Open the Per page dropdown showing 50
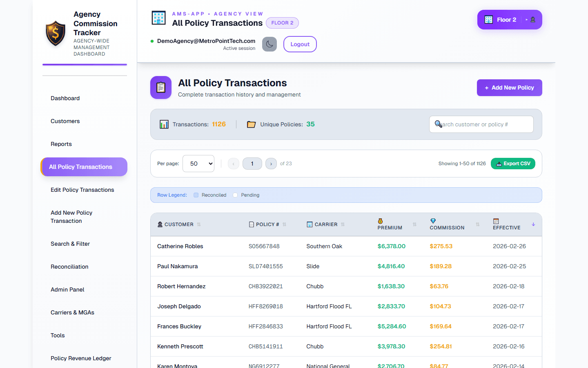588x368 pixels. coord(198,163)
